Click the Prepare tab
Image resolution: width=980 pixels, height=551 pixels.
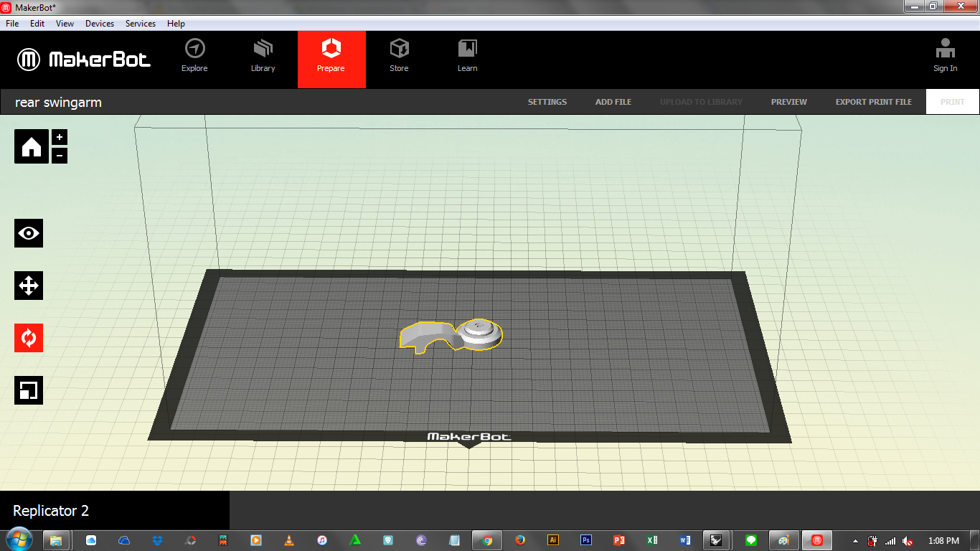[x=331, y=59]
